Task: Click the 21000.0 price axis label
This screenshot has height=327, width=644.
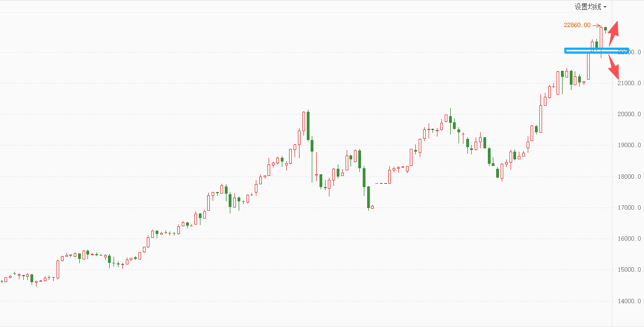Action: pos(630,83)
